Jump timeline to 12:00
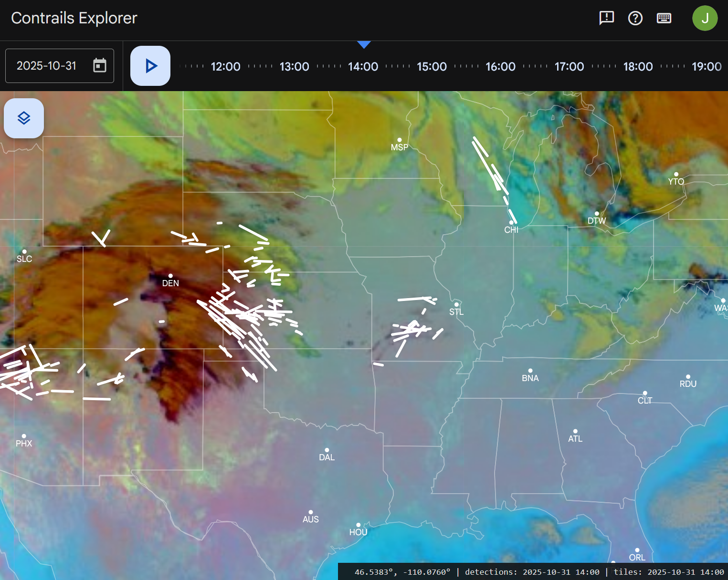Image resolution: width=728 pixels, height=580 pixels. point(225,67)
